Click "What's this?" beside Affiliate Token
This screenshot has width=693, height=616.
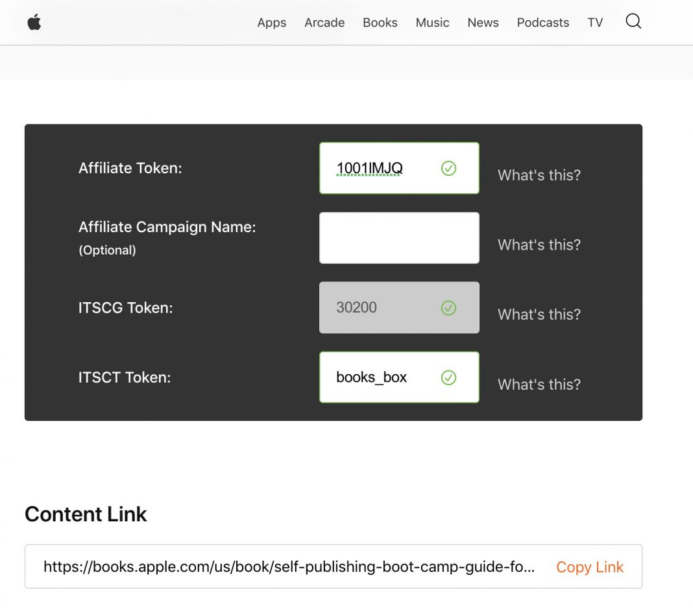pos(539,175)
